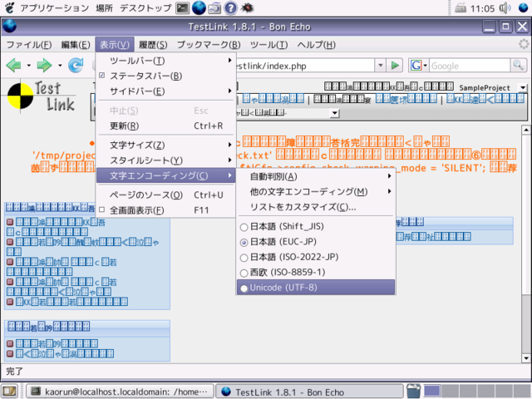Choose 日本語 (EUC-JP) radio option
Image resolution: width=532 pixels, height=399 pixels.
click(316, 242)
